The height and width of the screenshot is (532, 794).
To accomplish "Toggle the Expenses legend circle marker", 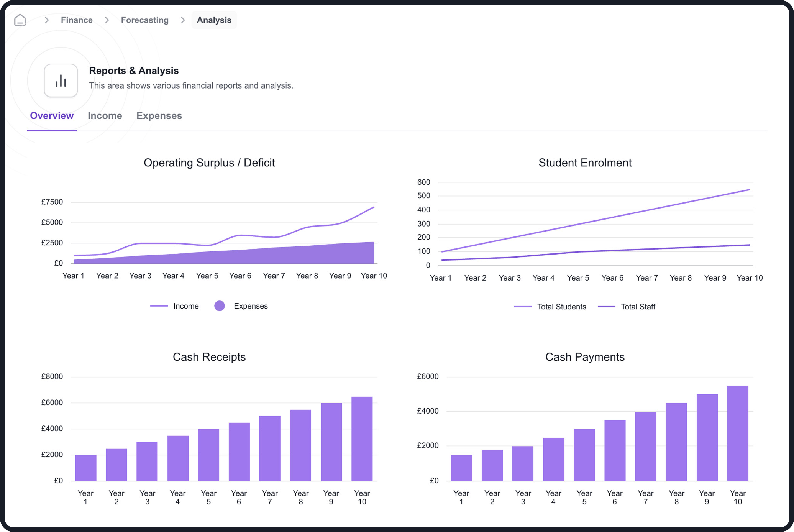I will (220, 306).
